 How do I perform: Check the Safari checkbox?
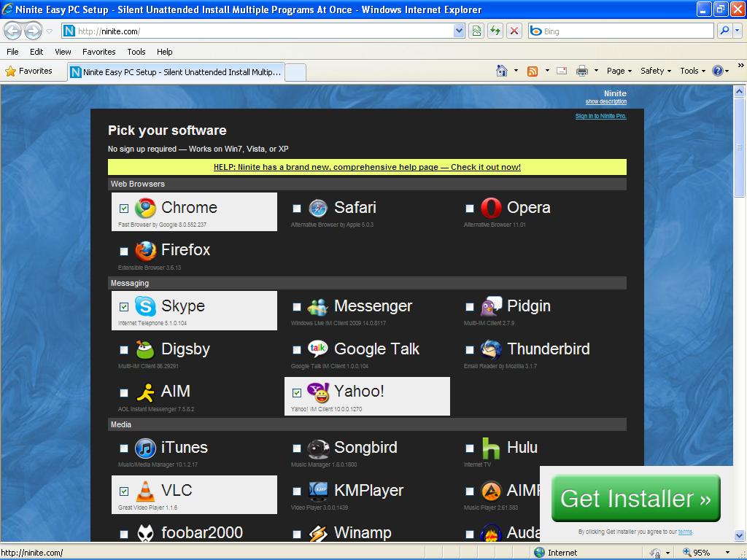pyautogui.click(x=297, y=209)
